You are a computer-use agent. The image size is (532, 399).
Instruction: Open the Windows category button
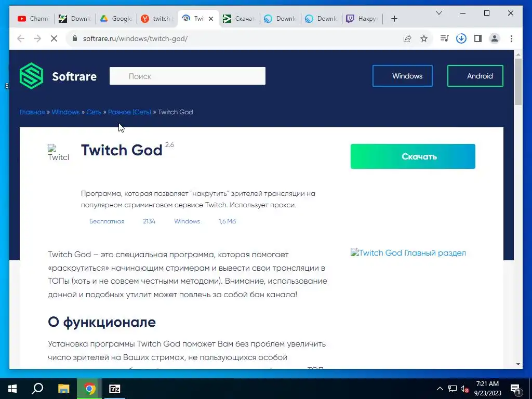point(403,76)
